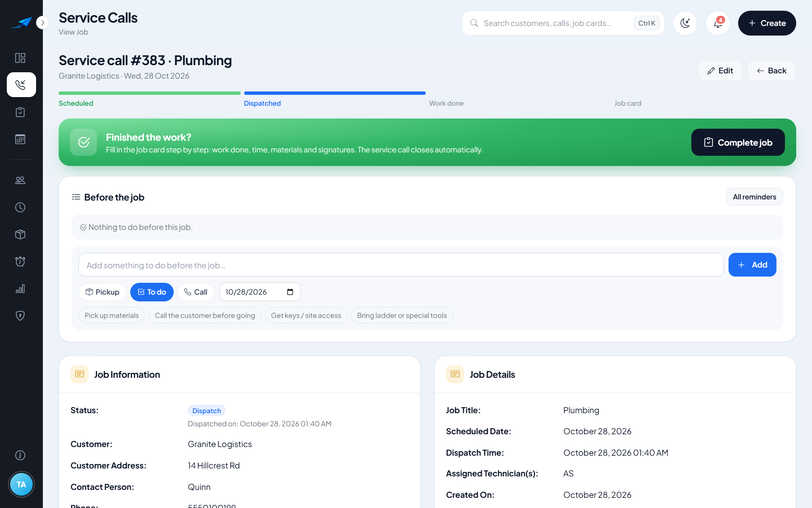This screenshot has height=508, width=812.
Task: Choose Bring ladder or special tools suggestion
Action: point(402,315)
